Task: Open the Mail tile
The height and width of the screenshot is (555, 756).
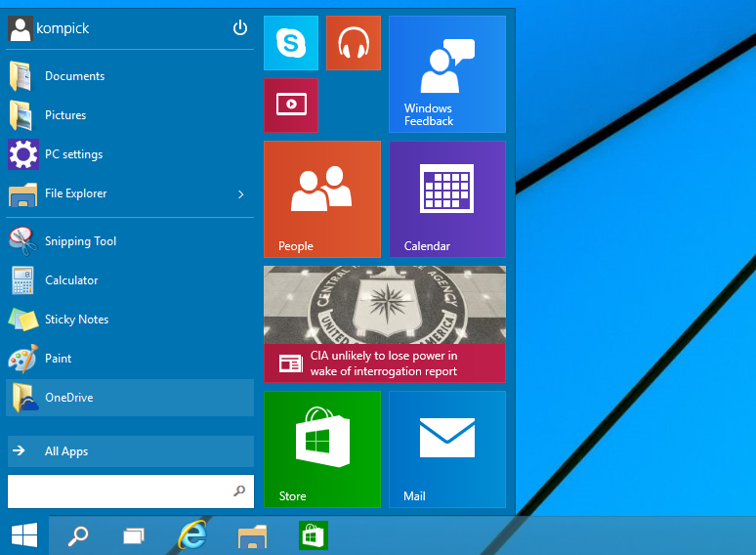Action: coord(447,449)
